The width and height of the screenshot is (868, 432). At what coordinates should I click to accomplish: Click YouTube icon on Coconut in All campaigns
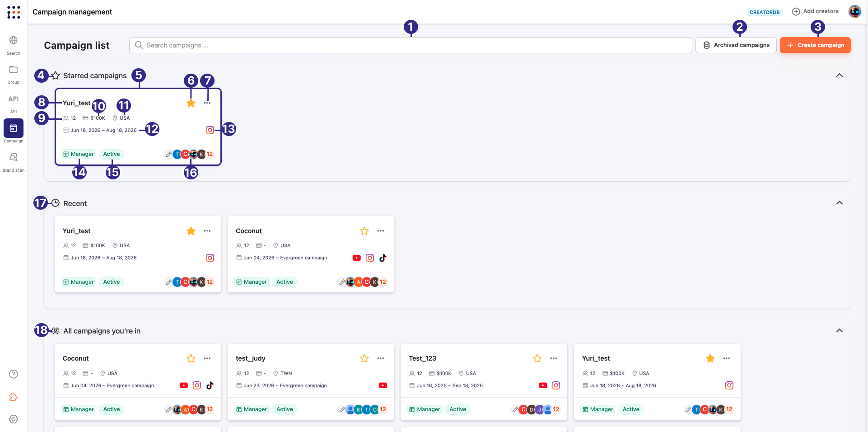(x=184, y=385)
